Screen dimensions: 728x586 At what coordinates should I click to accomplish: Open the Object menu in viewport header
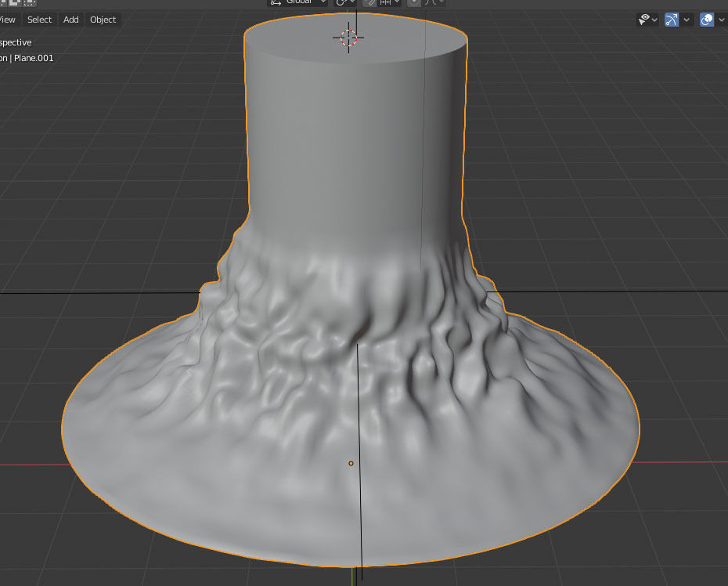(x=103, y=20)
